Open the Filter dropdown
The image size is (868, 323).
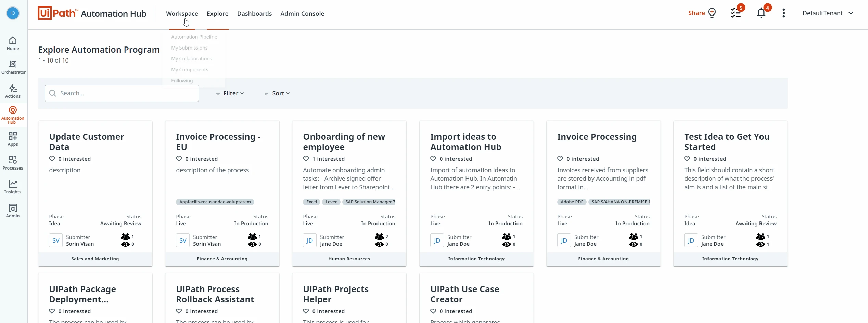coord(230,93)
